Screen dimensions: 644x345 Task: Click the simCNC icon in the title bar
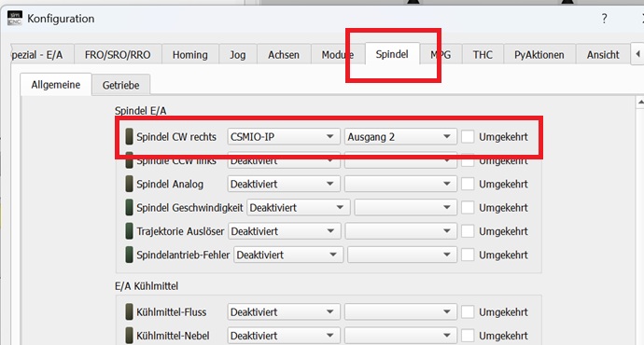[14, 19]
